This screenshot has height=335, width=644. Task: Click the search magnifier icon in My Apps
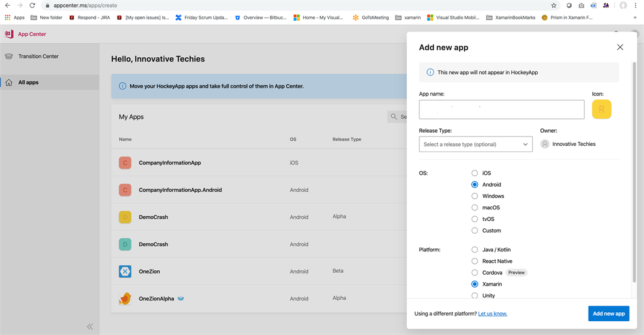click(x=394, y=117)
